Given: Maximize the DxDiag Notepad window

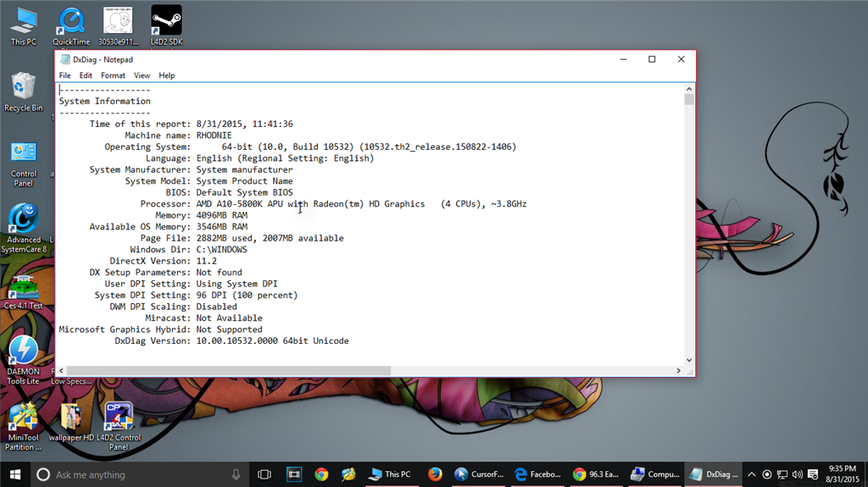Looking at the screenshot, I should (x=652, y=59).
